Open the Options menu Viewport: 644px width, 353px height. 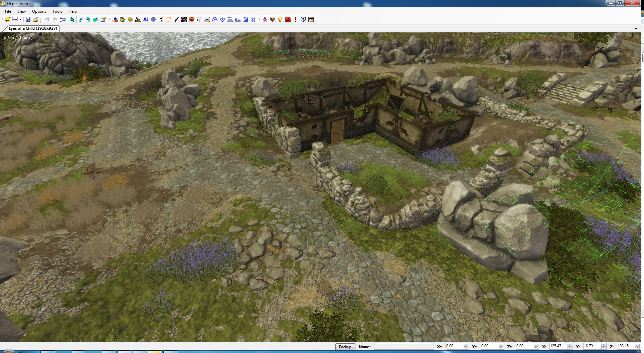click(x=39, y=11)
